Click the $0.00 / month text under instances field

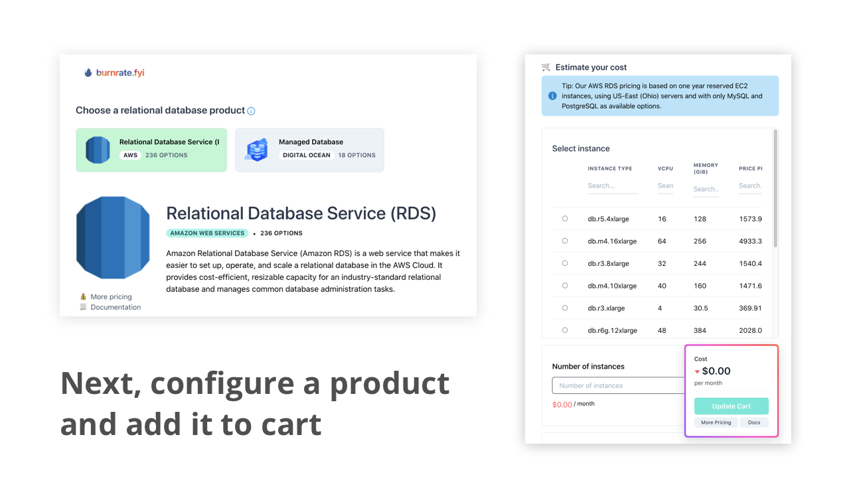(574, 404)
